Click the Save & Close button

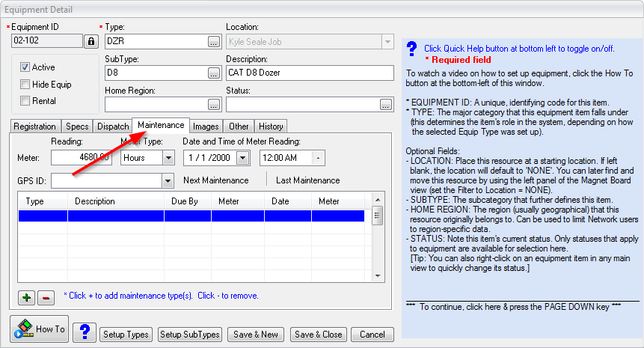319,335
